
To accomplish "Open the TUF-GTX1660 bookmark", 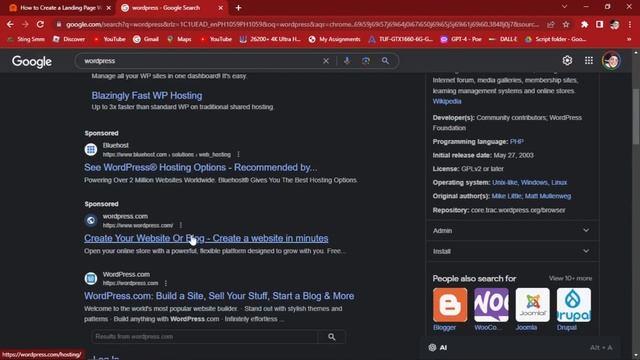I will [x=400, y=39].
